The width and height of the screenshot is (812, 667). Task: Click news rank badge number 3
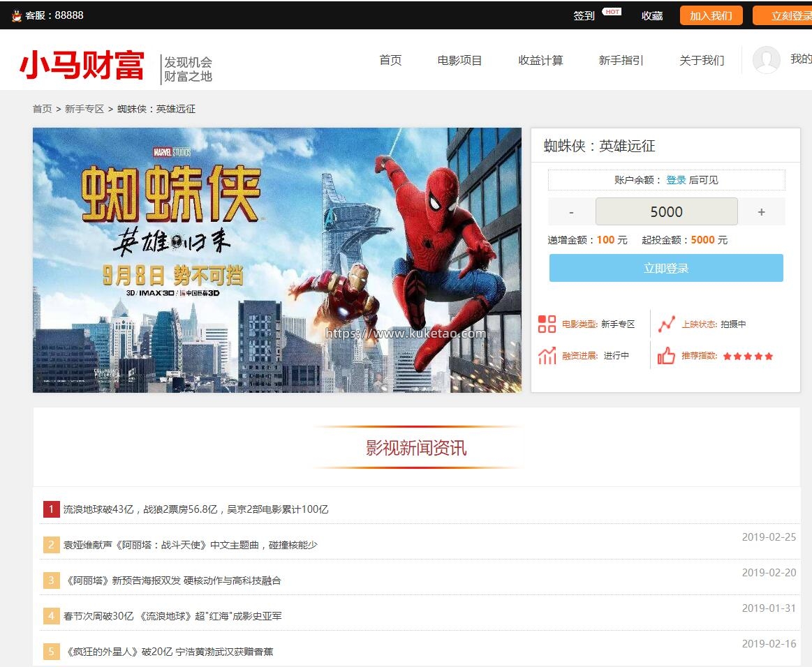51,580
